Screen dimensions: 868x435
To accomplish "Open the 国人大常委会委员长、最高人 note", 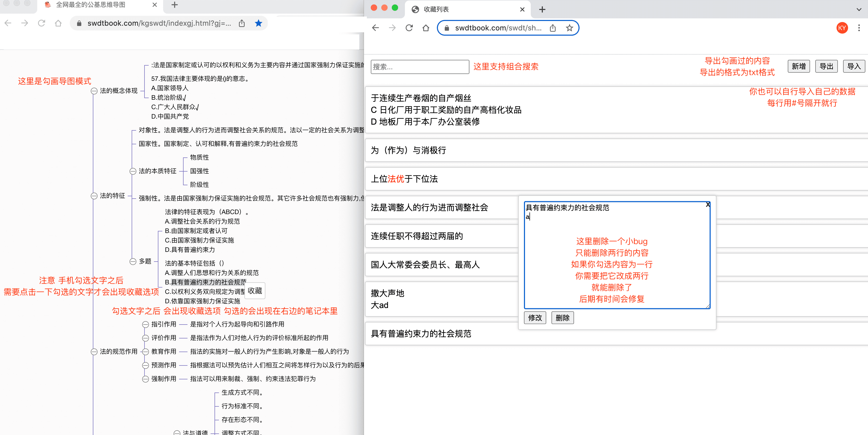I will 441,265.
